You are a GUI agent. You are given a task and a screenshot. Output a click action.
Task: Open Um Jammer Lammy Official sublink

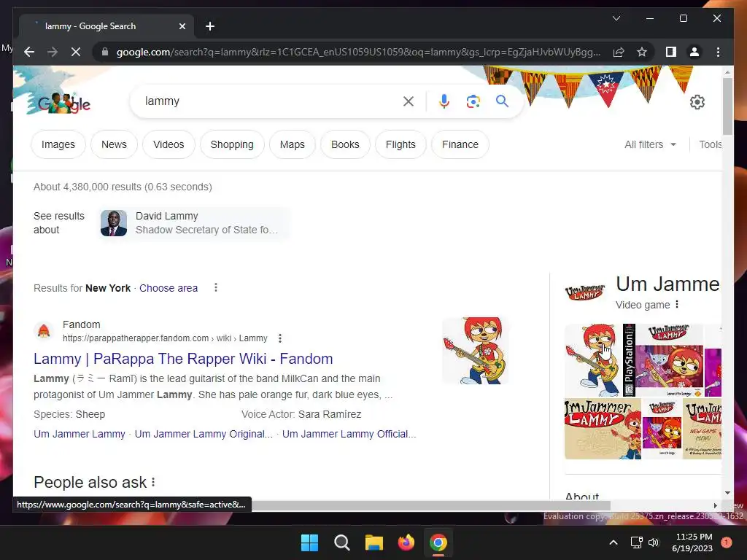click(349, 434)
